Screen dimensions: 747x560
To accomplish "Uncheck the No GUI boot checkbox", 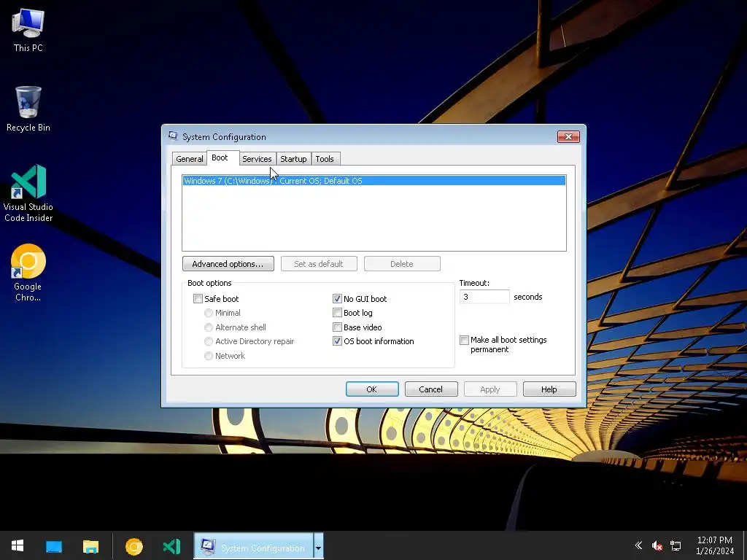I will point(337,298).
